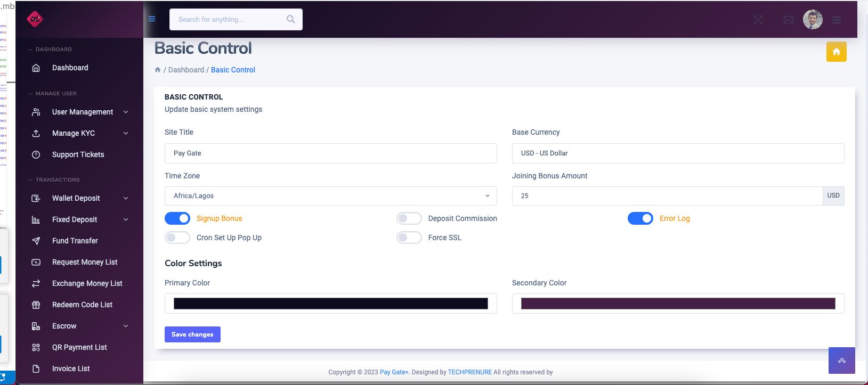This screenshot has height=385, width=868.
Task: Expand the User Management submenu
Action: pyautogui.click(x=83, y=112)
